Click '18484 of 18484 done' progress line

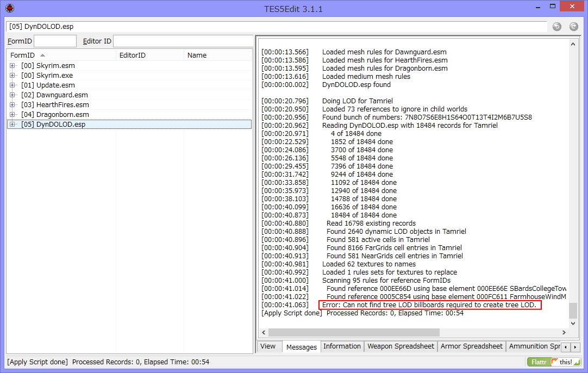pyautogui.click(x=364, y=215)
